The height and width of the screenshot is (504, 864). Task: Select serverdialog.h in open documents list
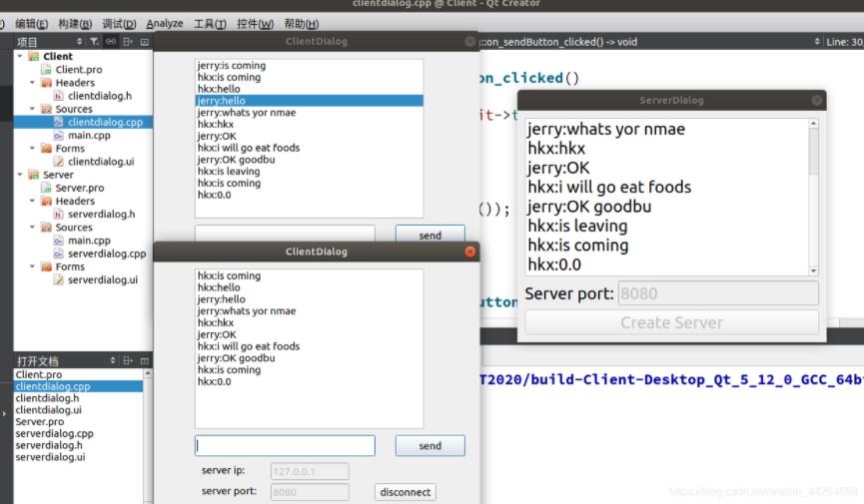coord(49,445)
